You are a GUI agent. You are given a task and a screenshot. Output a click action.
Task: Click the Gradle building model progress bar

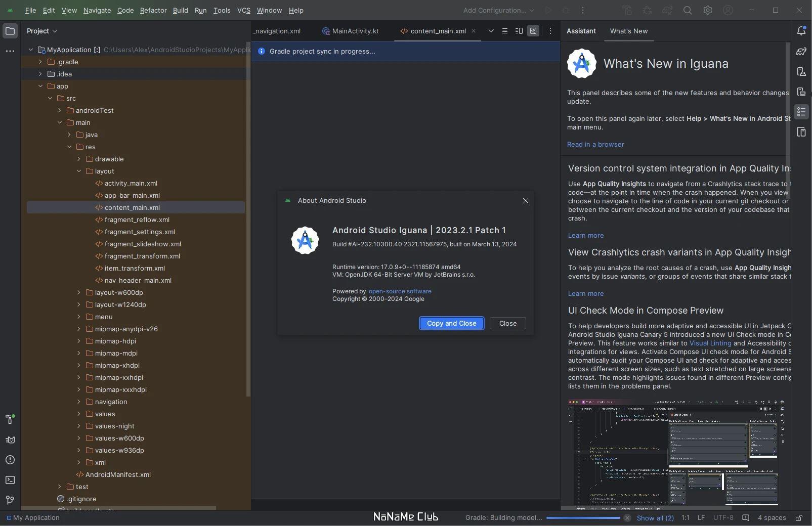pos(583,518)
